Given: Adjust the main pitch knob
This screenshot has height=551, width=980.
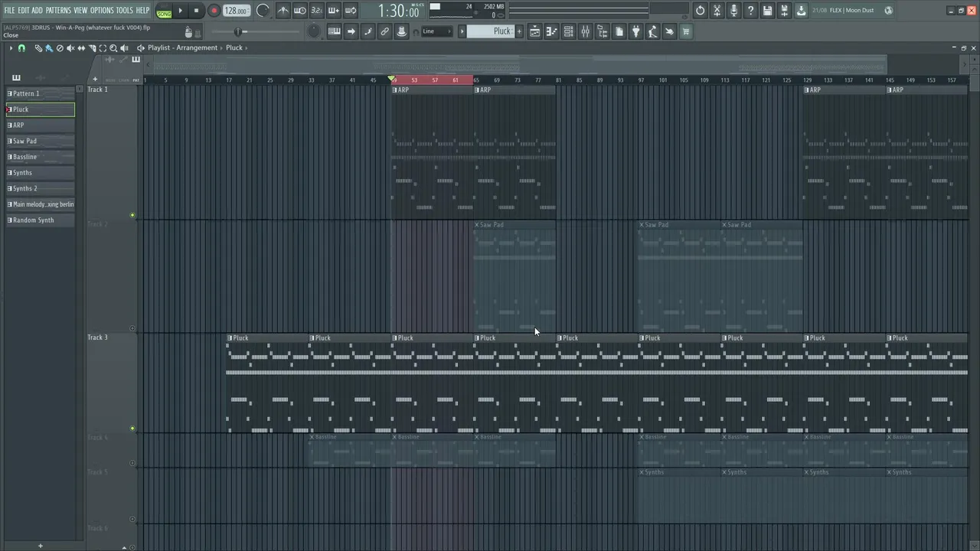Looking at the screenshot, I should pos(313,31).
